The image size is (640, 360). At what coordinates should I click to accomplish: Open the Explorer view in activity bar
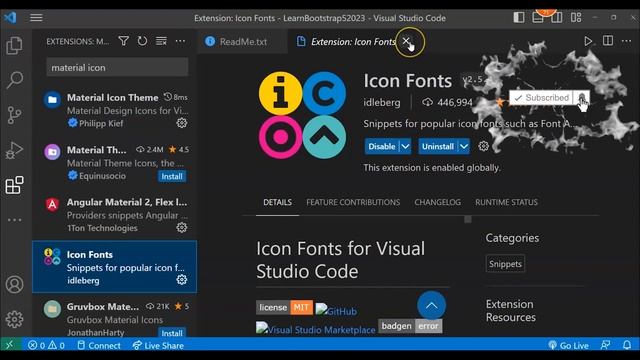pos(14,45)
